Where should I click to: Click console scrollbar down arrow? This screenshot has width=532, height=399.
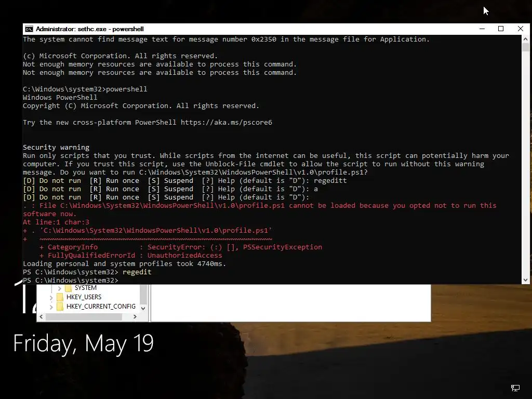526,280
